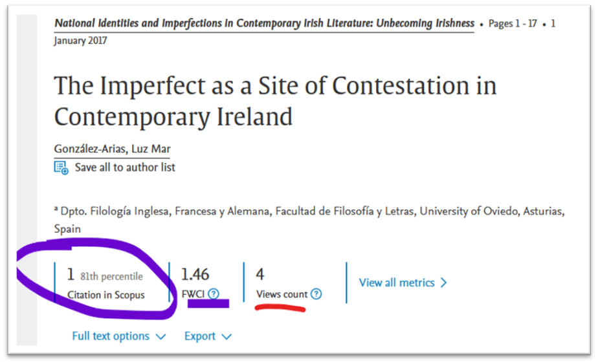Open the Full text options menu label
The width and height of the screenshot is (598, 364).
[111, 336]
